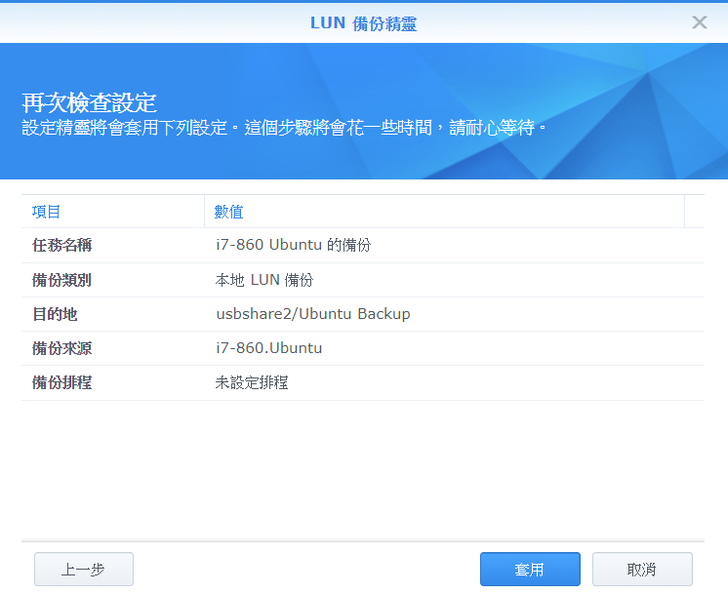Click the value i7-860 Ubuntu 的備份
The image size is (728, 594).
[x=293, y=245]
